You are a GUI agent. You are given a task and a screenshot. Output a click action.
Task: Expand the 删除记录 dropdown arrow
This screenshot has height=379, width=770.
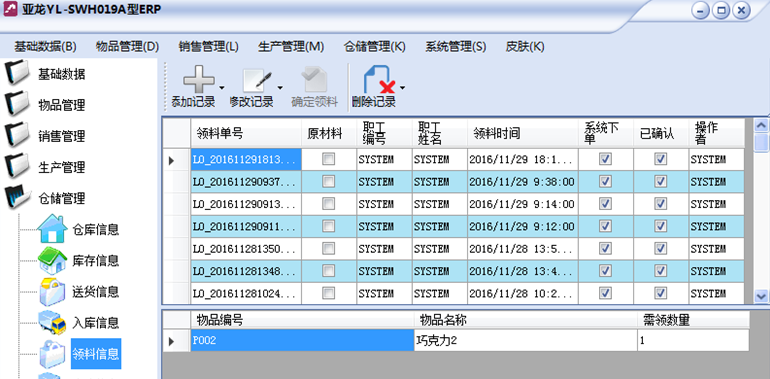click(403, 88)
